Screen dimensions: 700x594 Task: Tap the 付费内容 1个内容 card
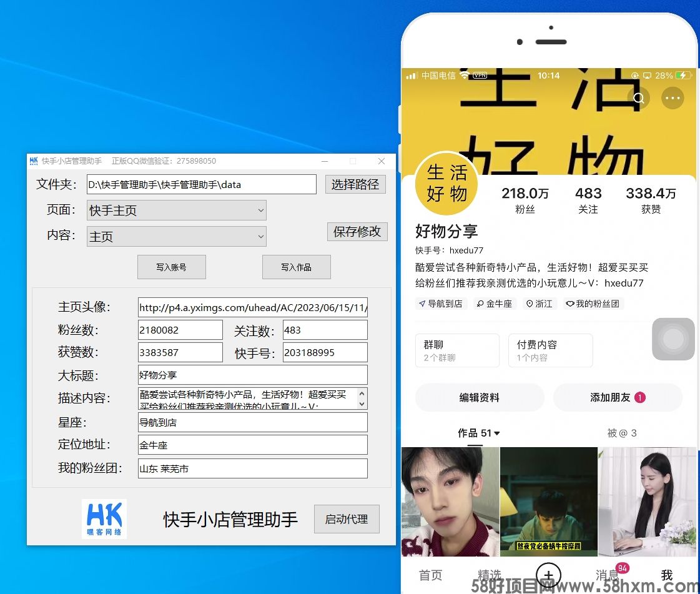click(x=551, y=350)
